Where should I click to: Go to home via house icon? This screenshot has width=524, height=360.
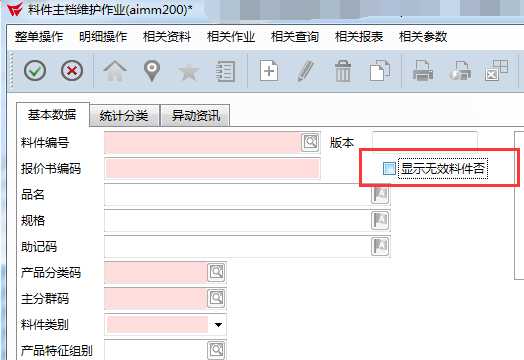tap(115, 71)
